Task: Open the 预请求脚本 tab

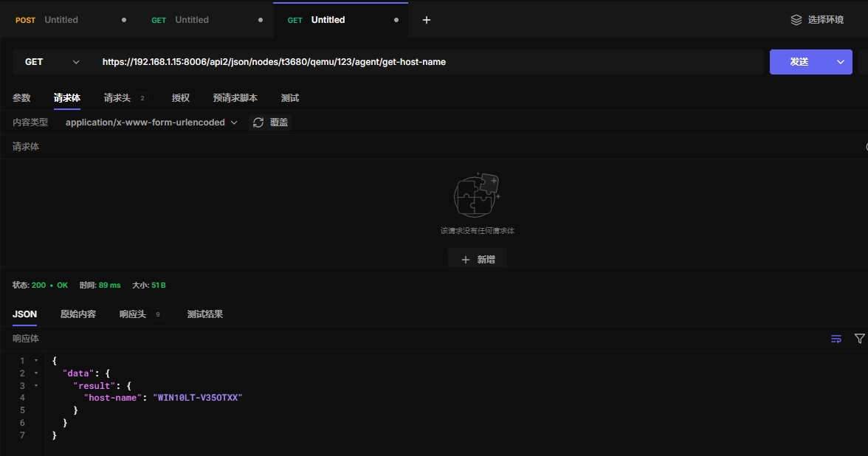Action: 235,98
